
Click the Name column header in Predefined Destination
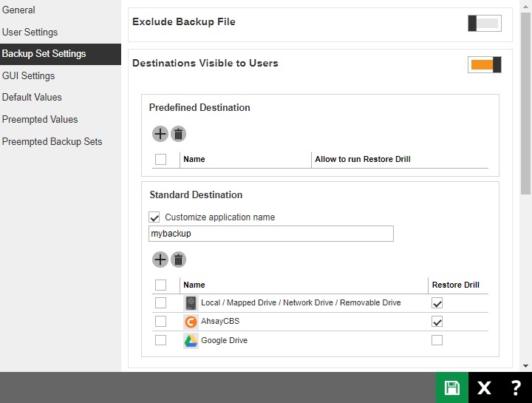tap(194, 159)
